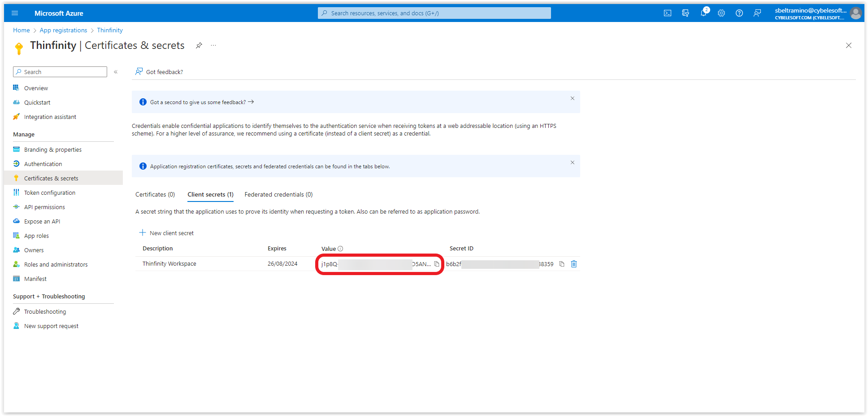Click the Authentication icon
Viewport: 868px width, 416px height.
click(x=16, y=164)
